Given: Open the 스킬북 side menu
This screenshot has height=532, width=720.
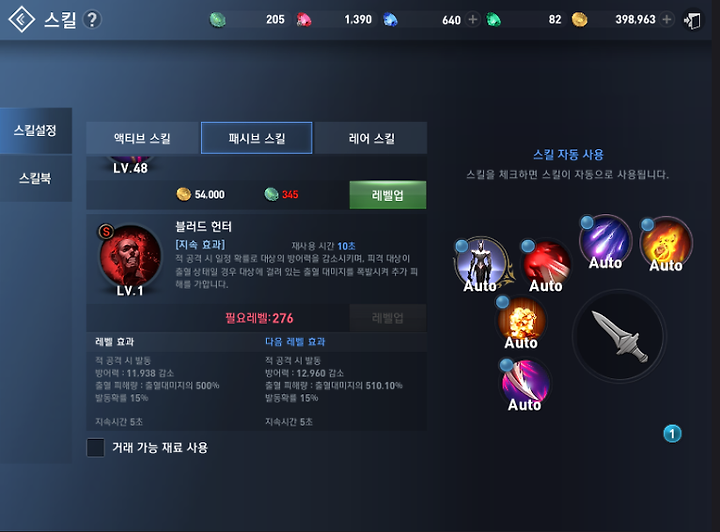Looking at the screenshot, I should click(x=35, y=178).
